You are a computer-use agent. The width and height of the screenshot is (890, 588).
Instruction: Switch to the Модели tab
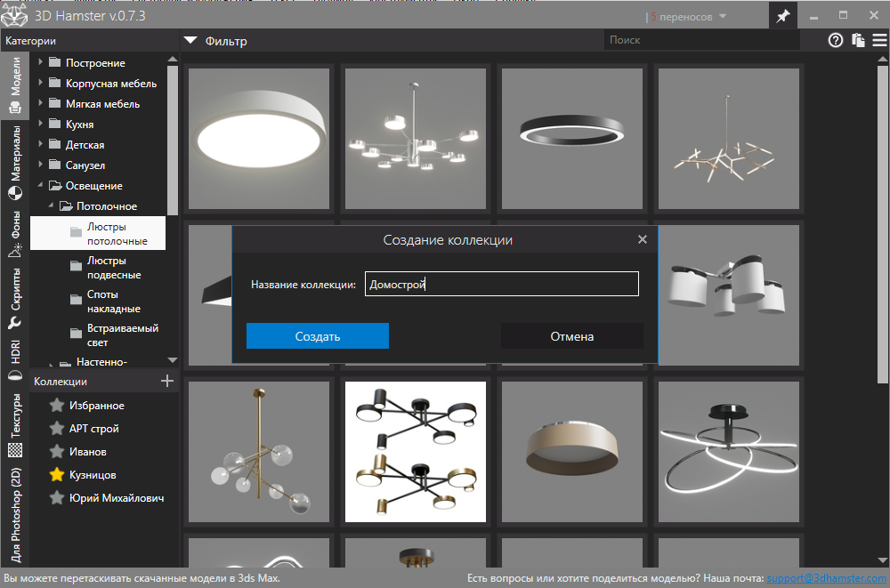15,85
